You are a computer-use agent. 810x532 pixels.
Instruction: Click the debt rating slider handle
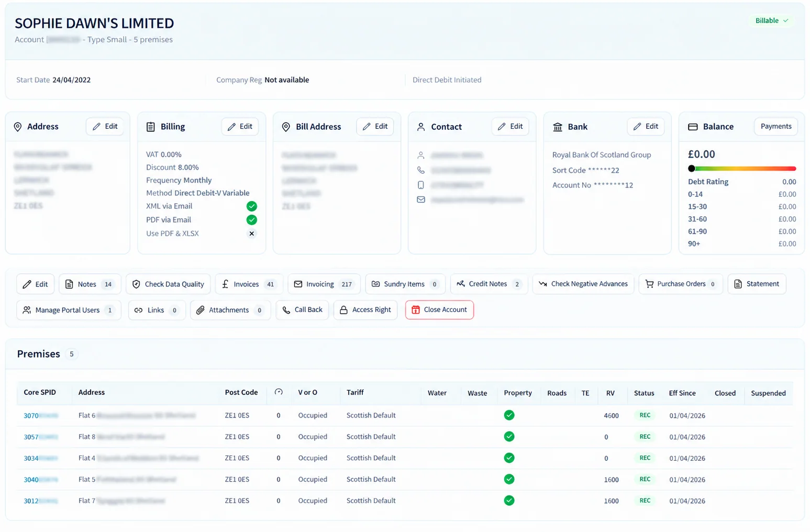(692, 169)
